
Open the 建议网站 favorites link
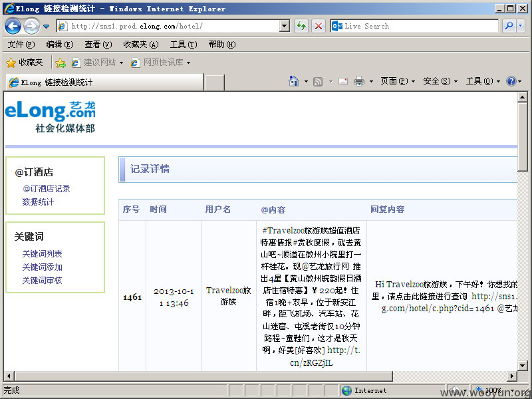coord(97,63)
